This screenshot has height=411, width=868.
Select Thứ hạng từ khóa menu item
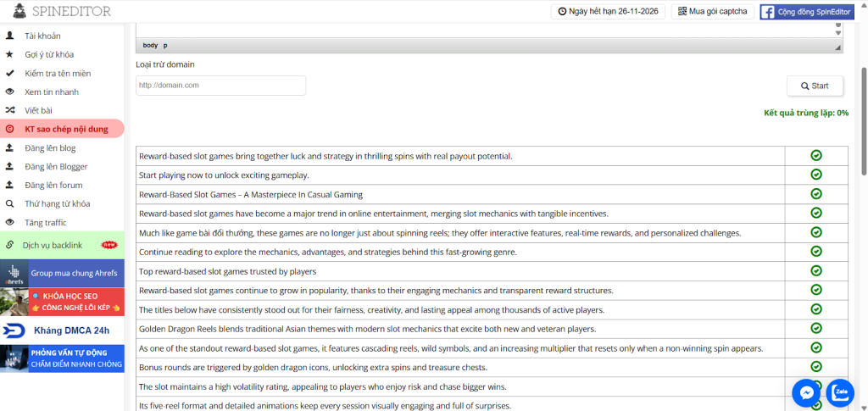57,203
